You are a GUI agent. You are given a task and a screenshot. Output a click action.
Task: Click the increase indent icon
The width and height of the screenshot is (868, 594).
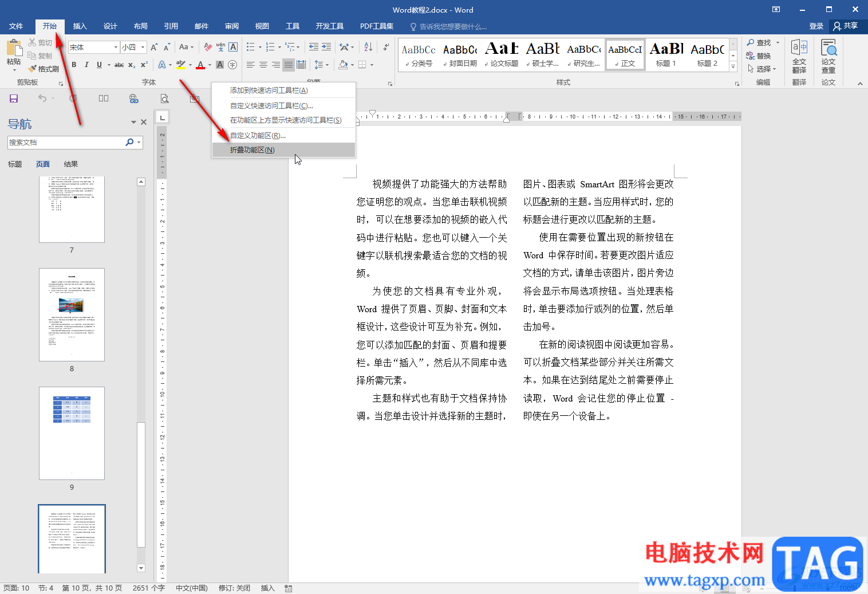pyautogui.click(x=326, y=47)
